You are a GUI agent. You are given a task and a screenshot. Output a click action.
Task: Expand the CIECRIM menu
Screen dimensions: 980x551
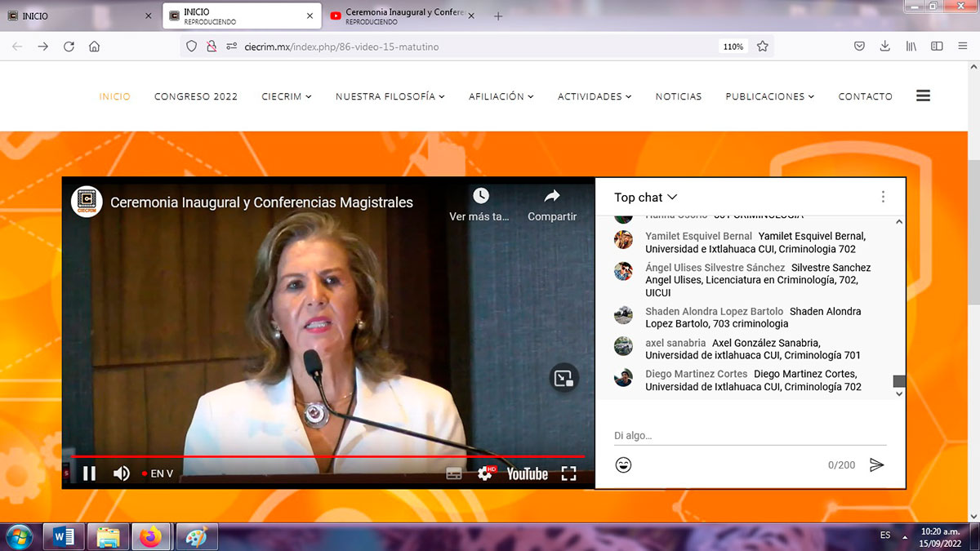pyautogui.click(x=287, y=96)
